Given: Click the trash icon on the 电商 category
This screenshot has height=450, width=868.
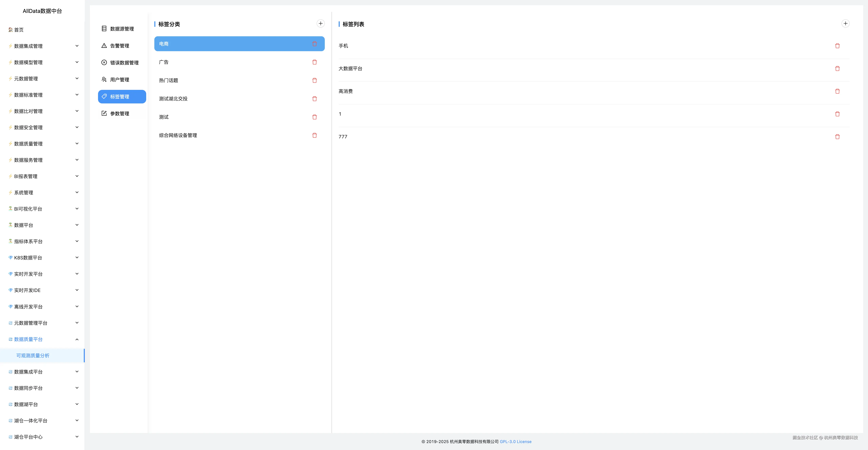Looking at the screenshot, I should point(314,44).
